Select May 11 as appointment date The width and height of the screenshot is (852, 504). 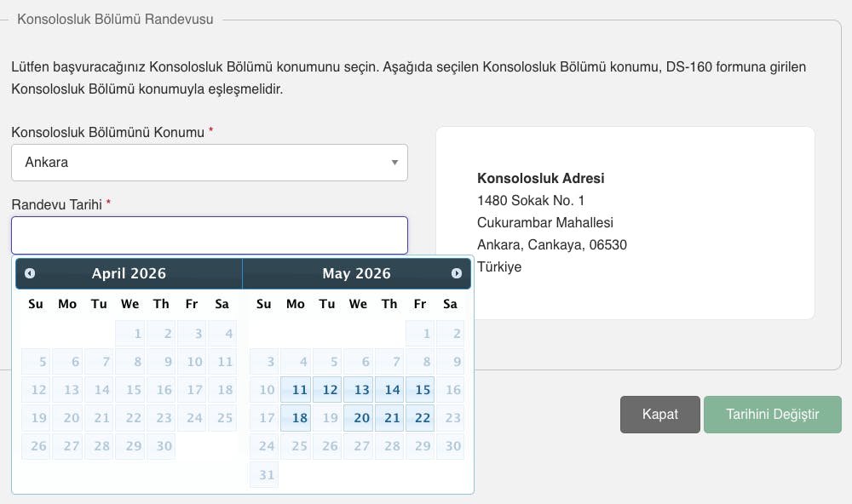pyautogui.click(x=295, y=389)
